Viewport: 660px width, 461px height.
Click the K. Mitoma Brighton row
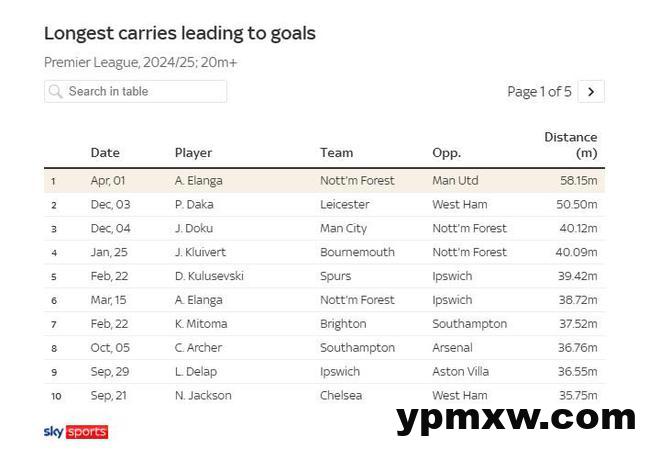coord(325,324)
